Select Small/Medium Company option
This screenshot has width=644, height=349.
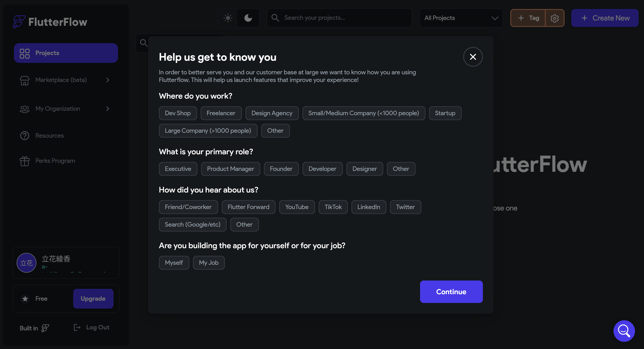364,113
